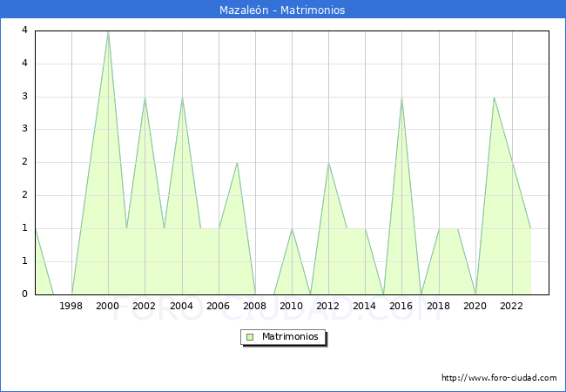Click x-axis label 1998
Viewport: 566px width, 392px height.
71,306
